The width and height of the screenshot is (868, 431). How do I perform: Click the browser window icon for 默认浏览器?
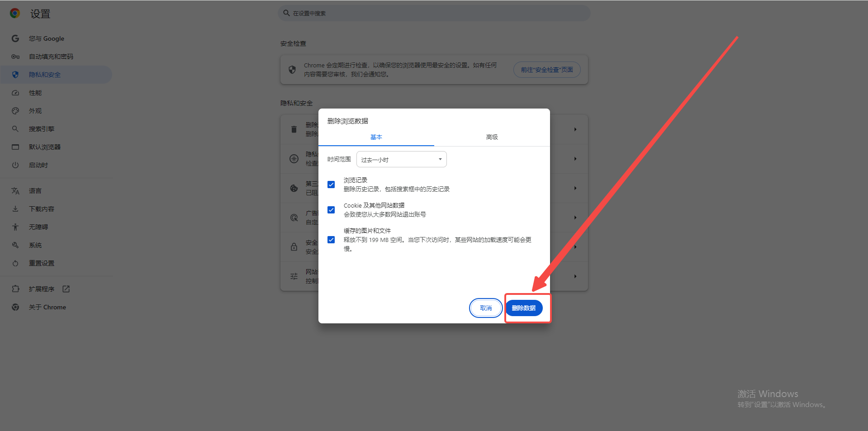[x=15, y=147]
